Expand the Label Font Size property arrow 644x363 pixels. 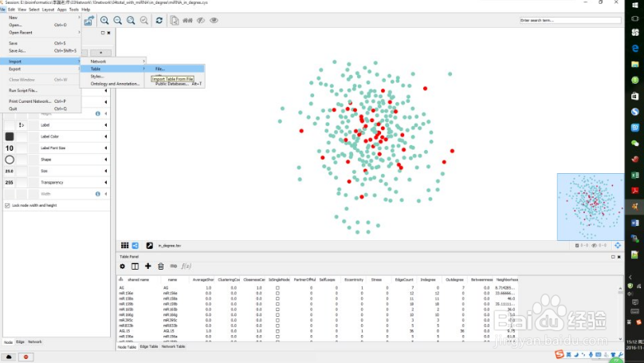tap(106, 148)
